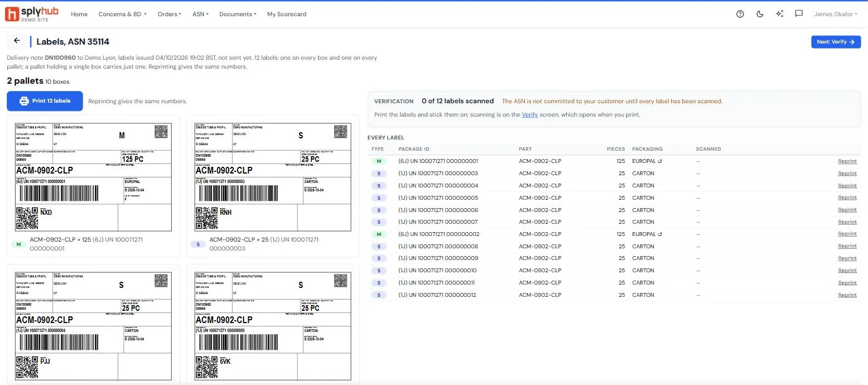Select package ID (6J) UN 100071271 000000001
The image size is (868, 385).
coord(438,161)
